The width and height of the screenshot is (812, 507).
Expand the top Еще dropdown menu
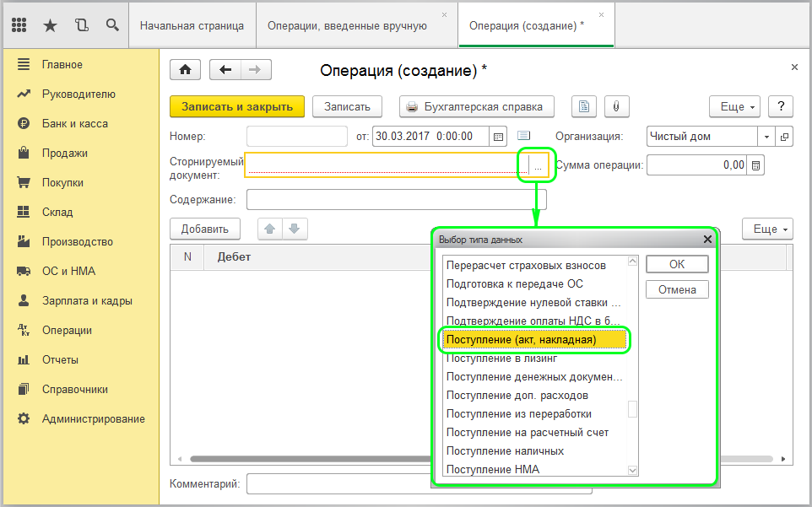point(734,107)
